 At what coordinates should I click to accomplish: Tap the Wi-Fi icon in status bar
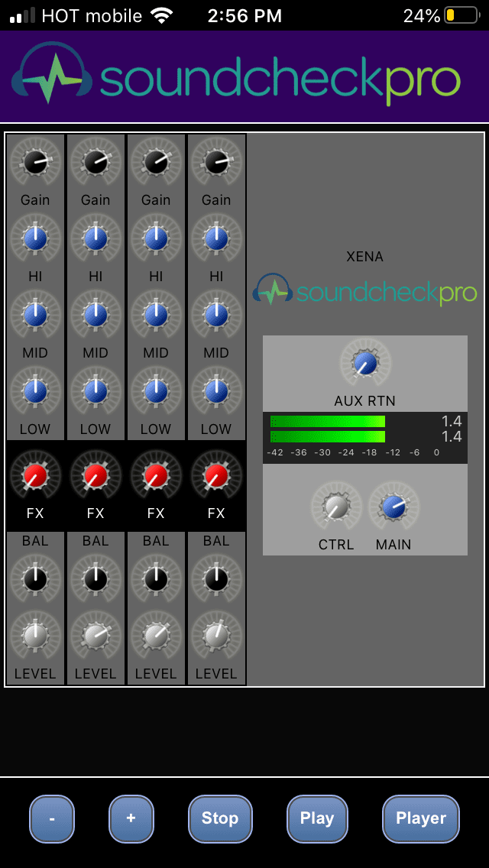point(162,15)
